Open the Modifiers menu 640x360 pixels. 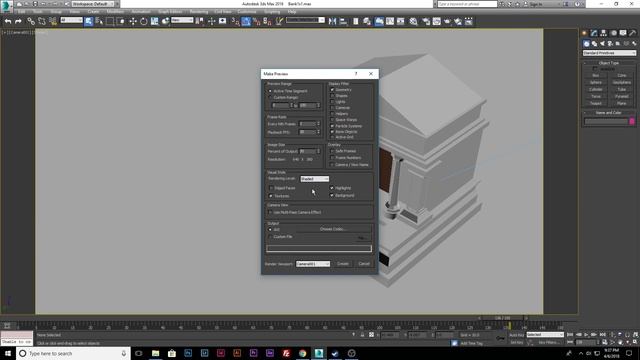tap(115, 12)
